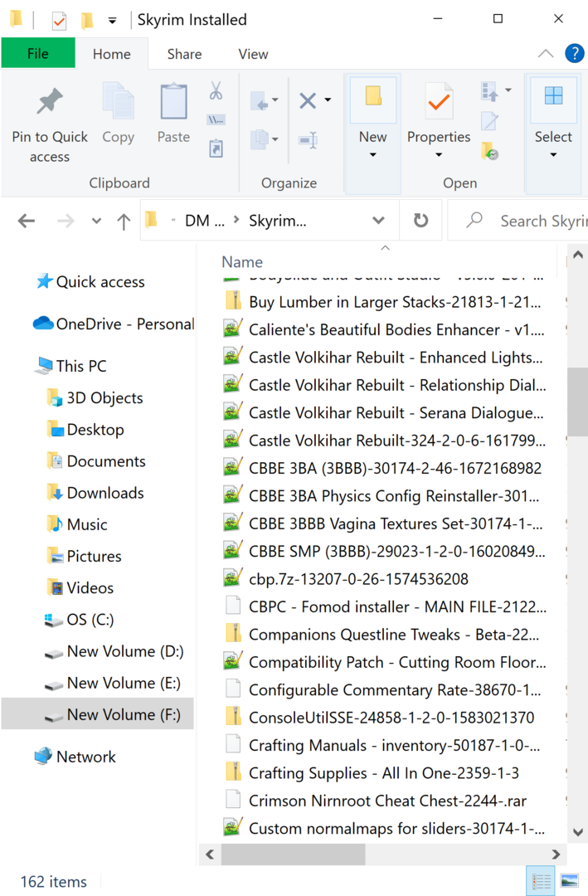Select 'Buy Lumber in Larger Stacks' file
Viewport: 588px width, 896px height.
coord(383,302)
